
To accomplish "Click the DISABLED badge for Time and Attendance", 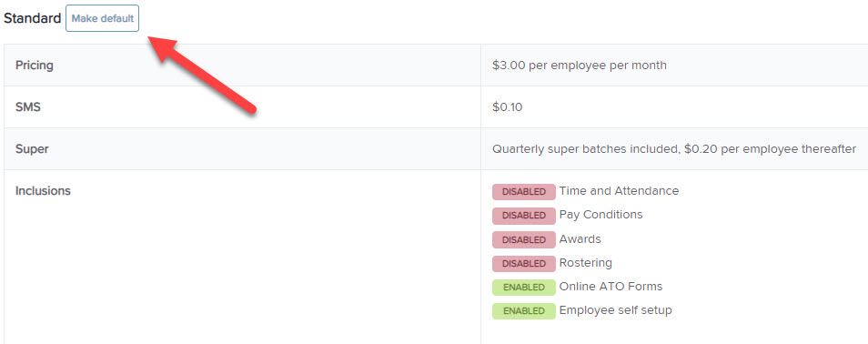I will (524, 192).
